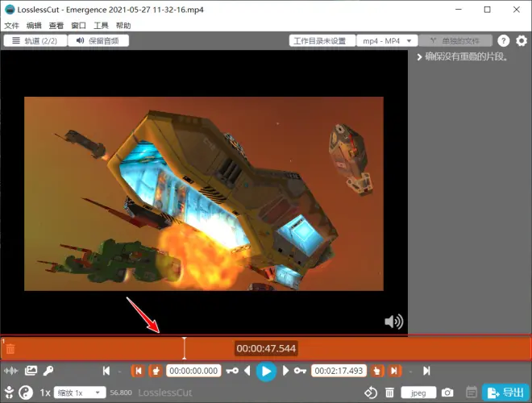Jump to the cut start point

tap(138, 371)
